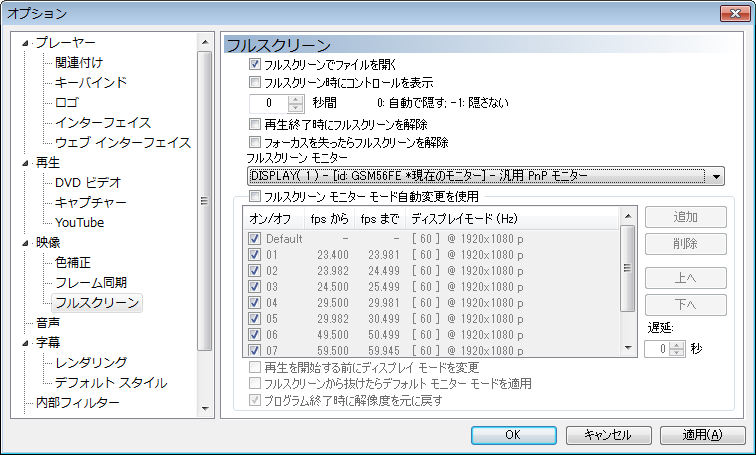This screenshot has width=756, height=455.
Task: Click the 秒間 number input field
Action: [x=269, y=103]
